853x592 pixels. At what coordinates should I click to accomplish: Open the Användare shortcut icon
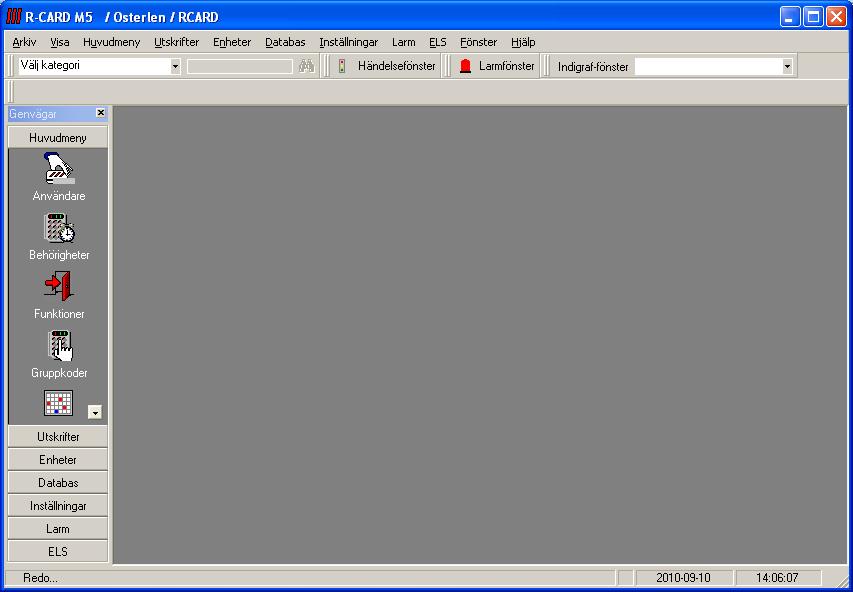(x=59, y=168)
